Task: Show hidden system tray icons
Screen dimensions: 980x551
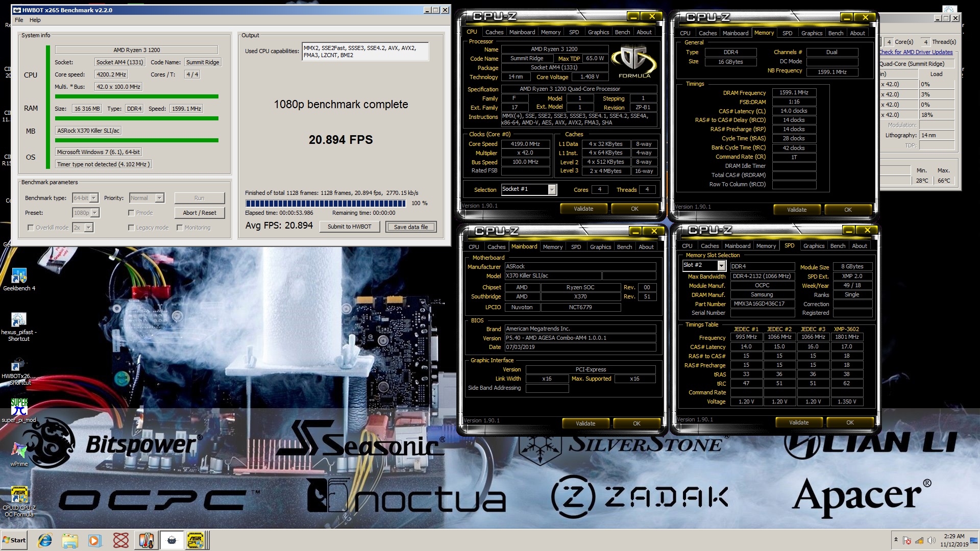Action: click(x=895, y=540)
